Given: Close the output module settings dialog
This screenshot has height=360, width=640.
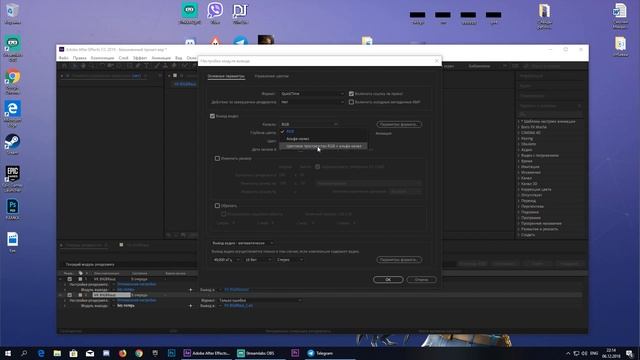Looking at the screenshot, I should [436, 61].
